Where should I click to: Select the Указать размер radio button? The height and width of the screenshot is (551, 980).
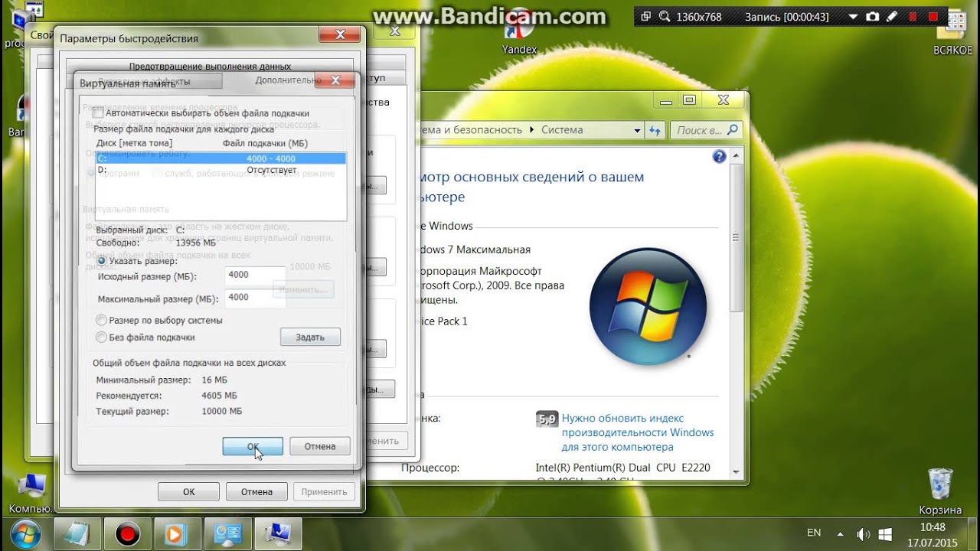click(x=101, y=261)
